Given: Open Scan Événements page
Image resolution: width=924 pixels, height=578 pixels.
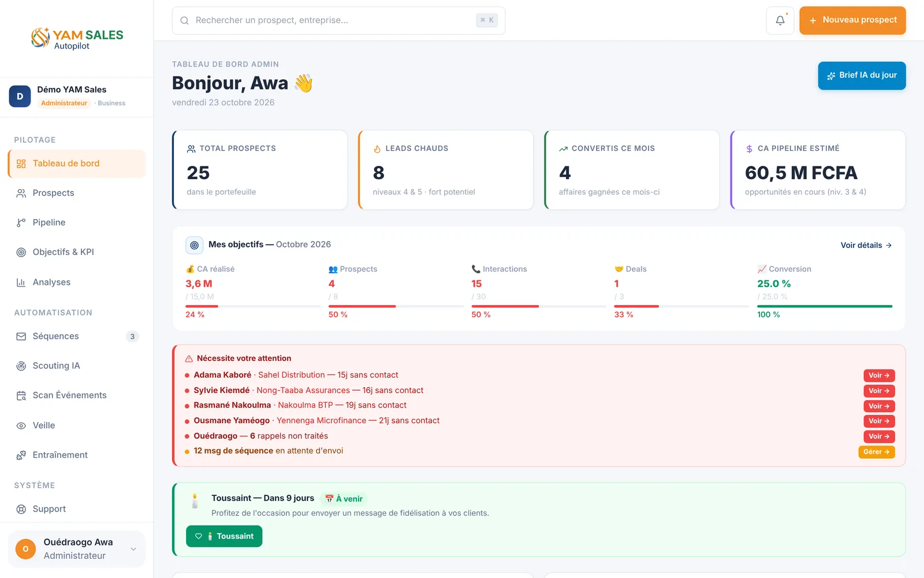Looking at the screenshot, I should (77, 395).
